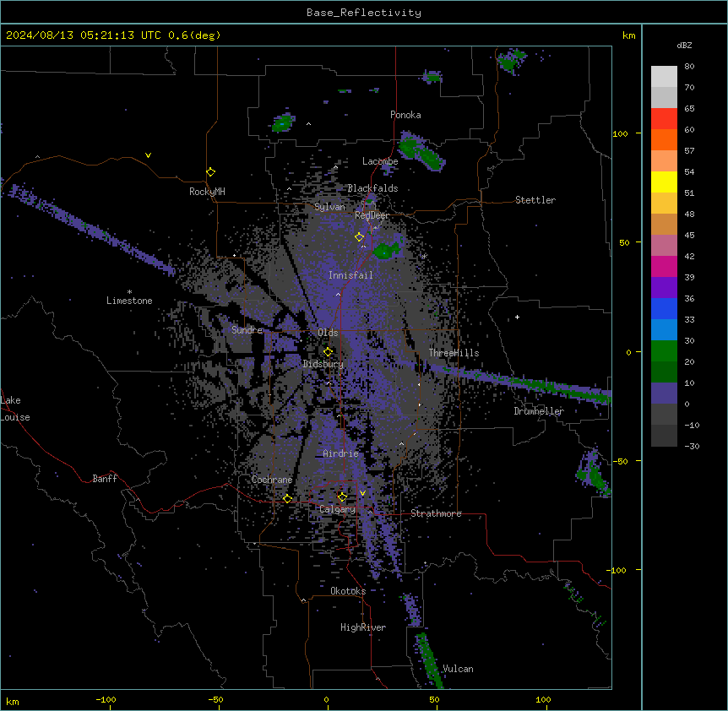Click the Didsbury town label

tap(323, 364)
